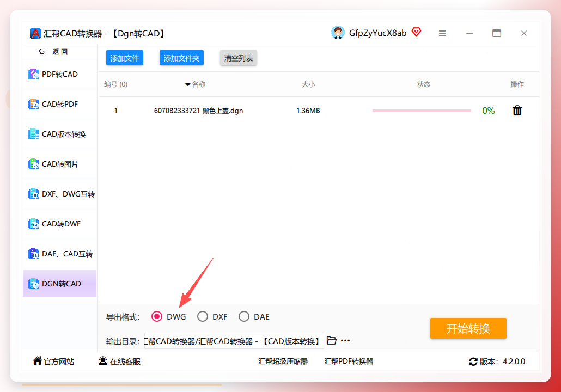561x392 pixels.
Task: Click the red app logo in title bar
Action: (x=35, y=33)
